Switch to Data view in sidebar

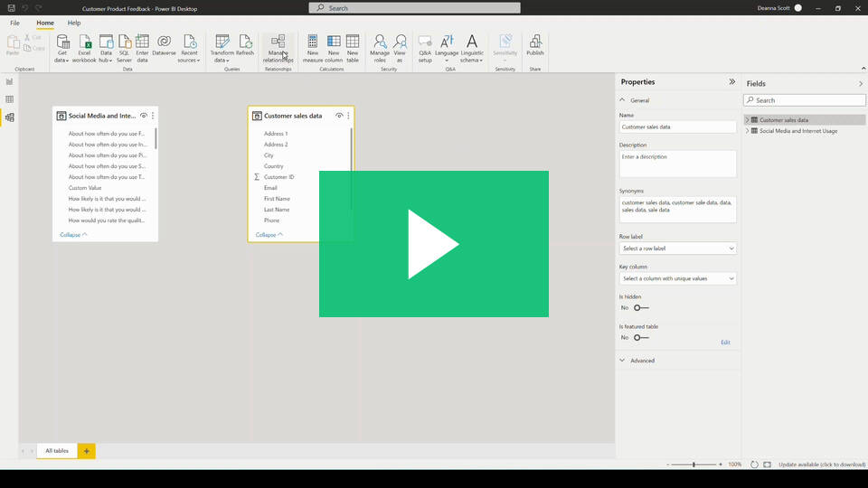9,99
